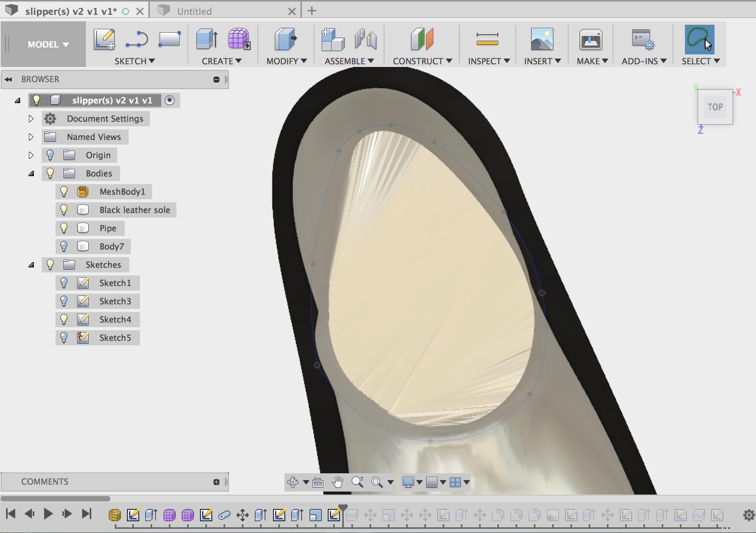Click the Display Settings monitor icon
The width and height of the screenshot is (756, 533).
point(408,482)
